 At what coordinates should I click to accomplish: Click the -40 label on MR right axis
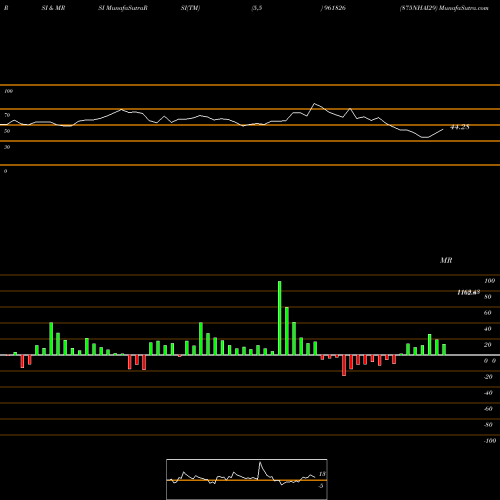(x=488, y=393)
